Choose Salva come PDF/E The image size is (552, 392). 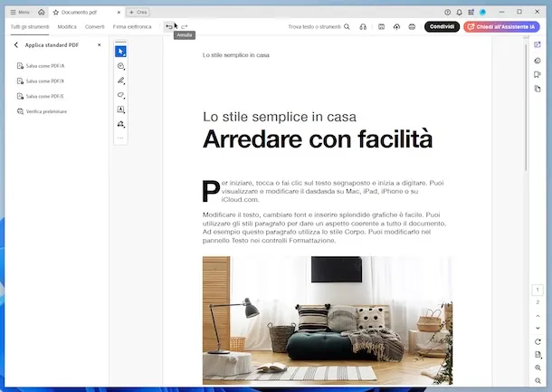(x=41, y=96)
